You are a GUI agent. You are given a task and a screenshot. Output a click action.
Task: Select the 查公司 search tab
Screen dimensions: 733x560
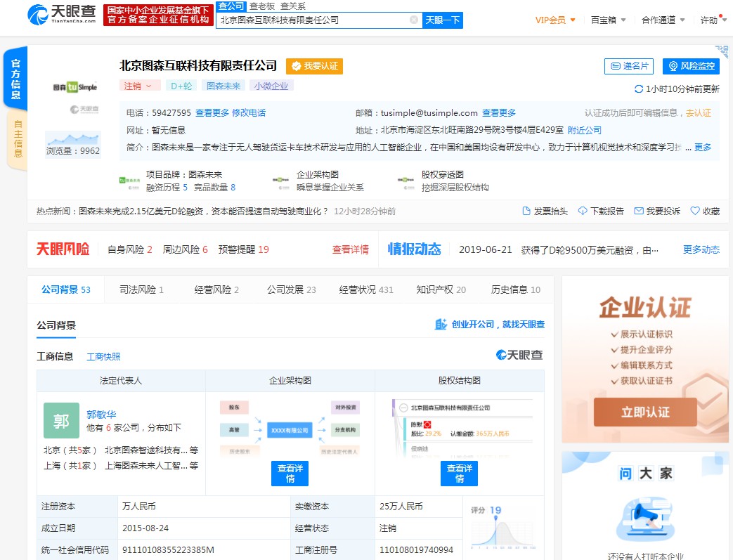tap(231, 6)
